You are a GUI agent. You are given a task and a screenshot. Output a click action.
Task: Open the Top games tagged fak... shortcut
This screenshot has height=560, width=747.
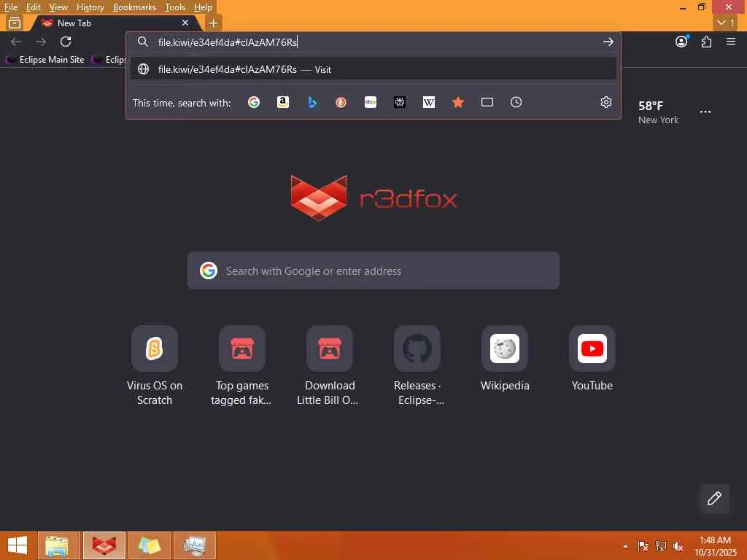[242, 366]
